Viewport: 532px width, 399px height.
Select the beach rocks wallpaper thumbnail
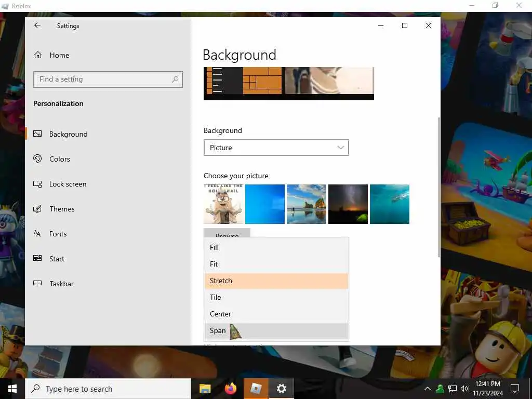[x=307, y=204]
